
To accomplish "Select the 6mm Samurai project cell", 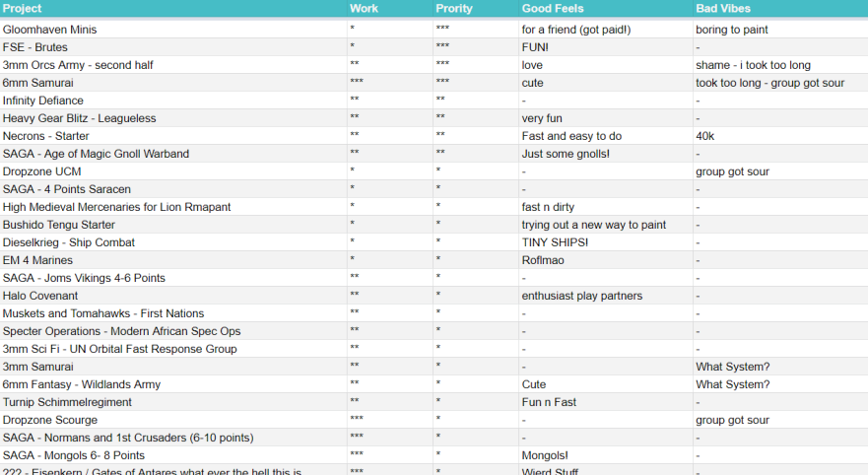I will (x=37, y=83).
